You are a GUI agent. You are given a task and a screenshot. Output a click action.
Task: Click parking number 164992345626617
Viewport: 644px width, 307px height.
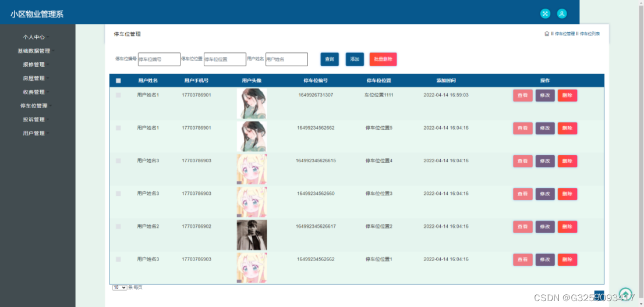pos(316,226)
